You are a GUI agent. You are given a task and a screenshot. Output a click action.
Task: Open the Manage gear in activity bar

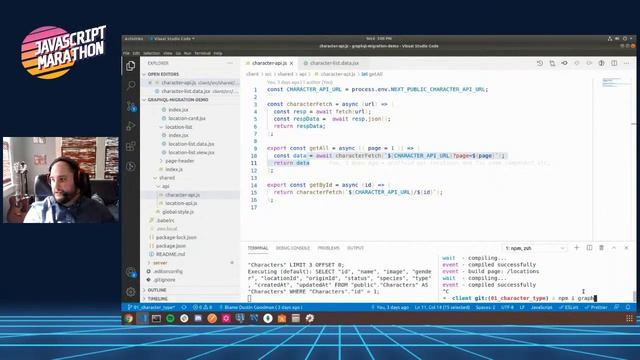pyautogui.click(x=131, y=292)
